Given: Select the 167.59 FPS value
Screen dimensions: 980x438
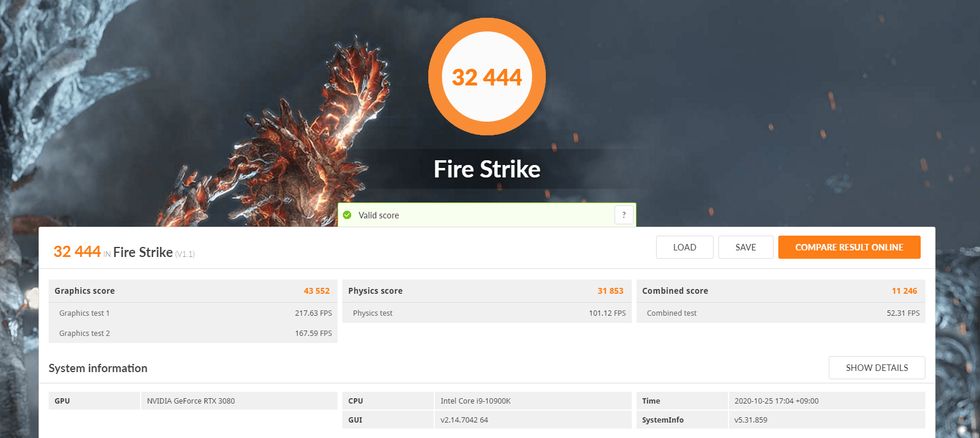Looking at the screenshot, I should pos(313,333).
